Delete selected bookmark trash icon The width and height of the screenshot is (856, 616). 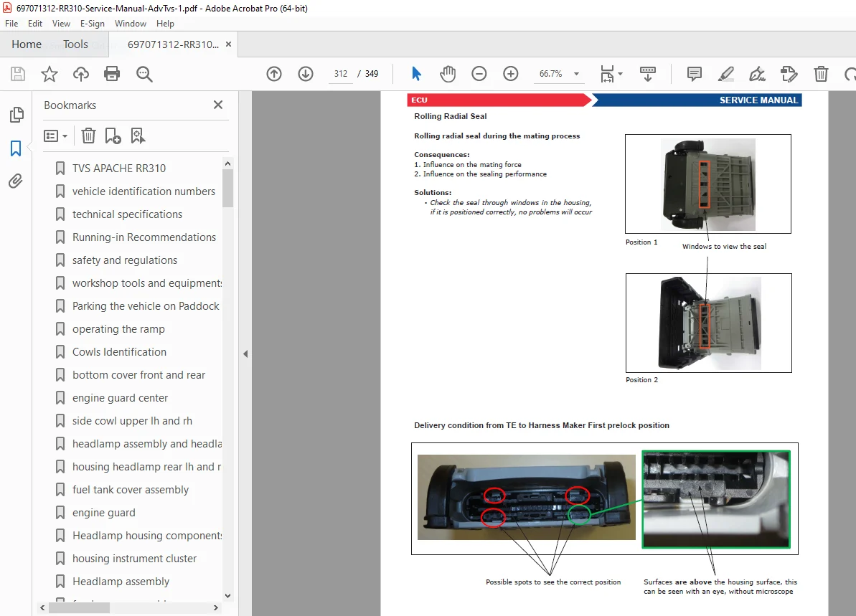click(x=88, y=136)
